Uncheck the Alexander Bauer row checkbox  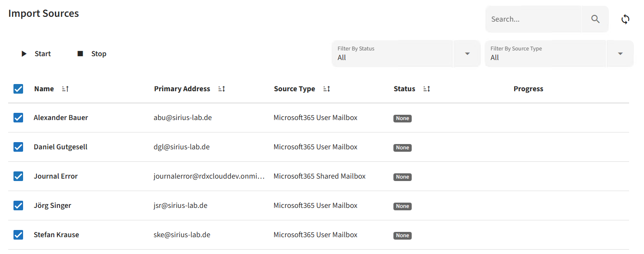tap(18, 118)
